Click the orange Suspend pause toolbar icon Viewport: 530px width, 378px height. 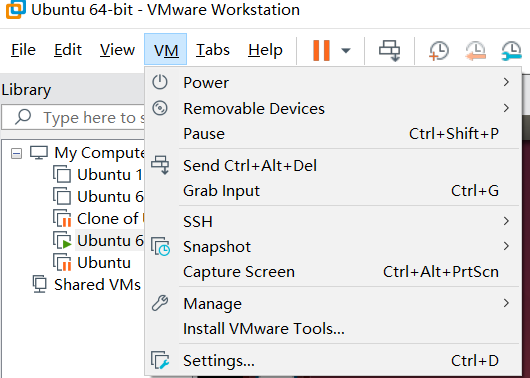(321, 50)
